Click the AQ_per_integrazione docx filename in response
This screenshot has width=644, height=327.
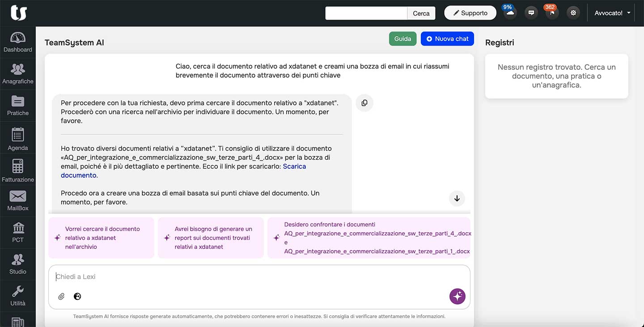click(x=172, y=157)
